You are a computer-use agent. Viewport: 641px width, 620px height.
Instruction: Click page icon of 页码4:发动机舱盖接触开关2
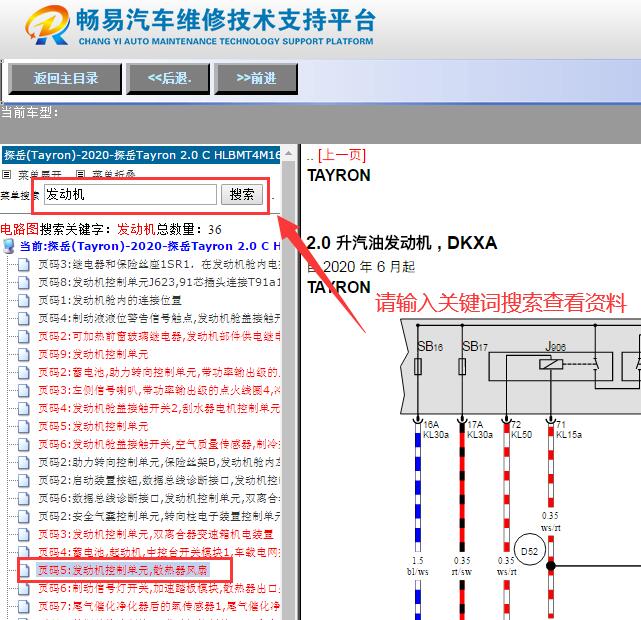pyautogui.click(x=24, y=408)
